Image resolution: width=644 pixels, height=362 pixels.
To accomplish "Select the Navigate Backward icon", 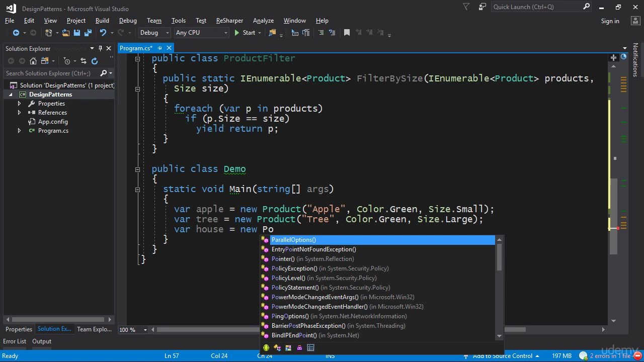I will click(17, 32).
